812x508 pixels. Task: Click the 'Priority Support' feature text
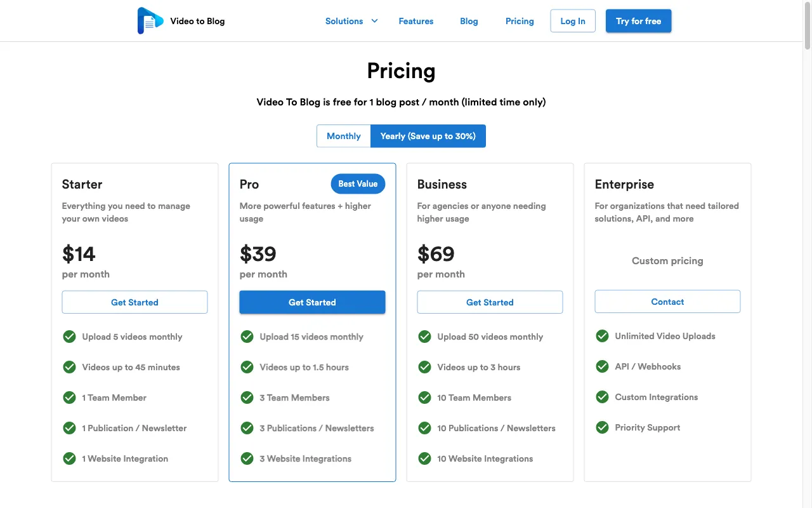tap(647, 427)
